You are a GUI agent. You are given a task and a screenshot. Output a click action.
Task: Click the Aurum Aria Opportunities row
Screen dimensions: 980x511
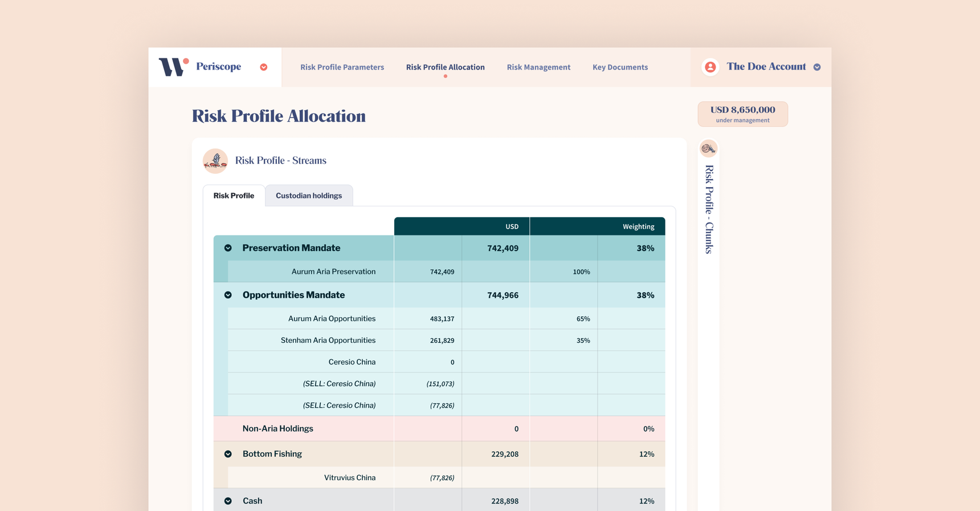[332, 319]
